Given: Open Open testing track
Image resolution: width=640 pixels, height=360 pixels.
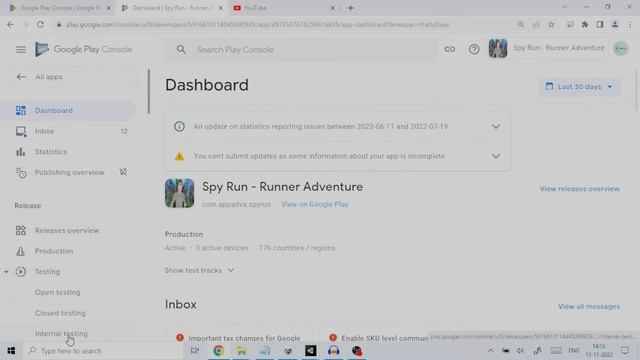Looking at the screenshot, I should click(x=58, y=293).
